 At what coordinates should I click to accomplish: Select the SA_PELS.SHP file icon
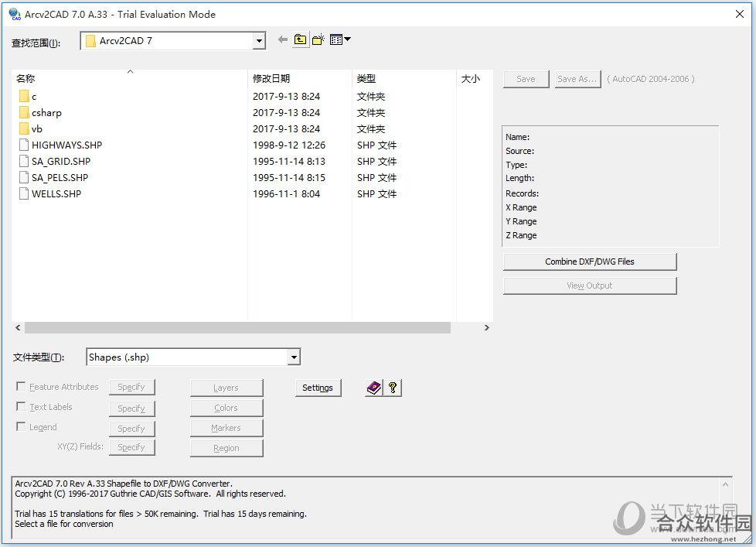24,177
